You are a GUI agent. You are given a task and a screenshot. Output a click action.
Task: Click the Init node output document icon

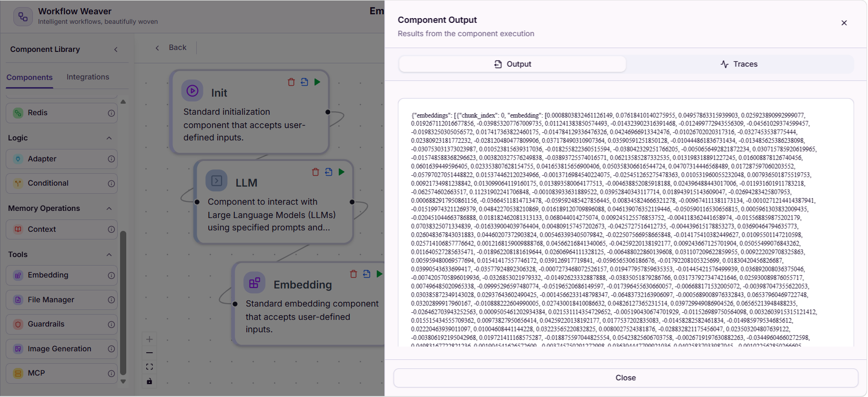304,82
